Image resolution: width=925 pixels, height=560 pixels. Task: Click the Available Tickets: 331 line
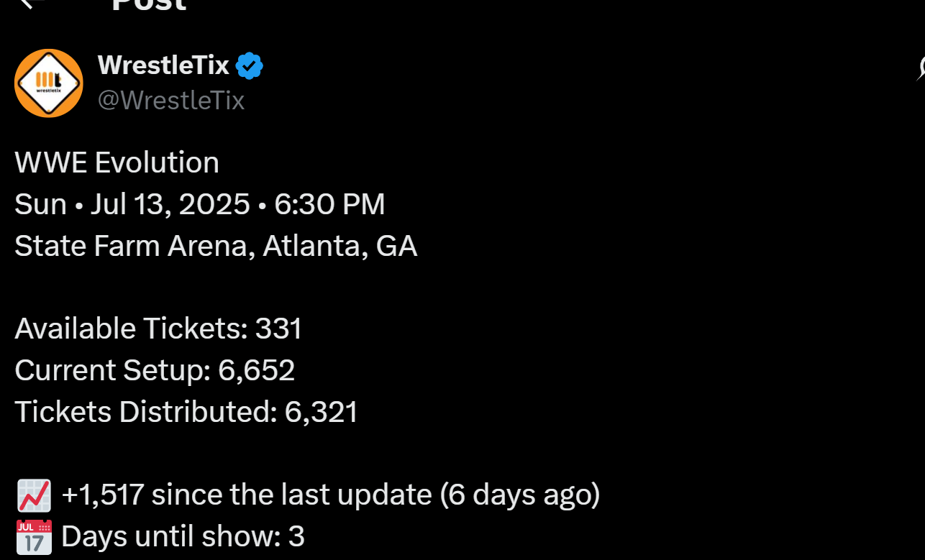click(158, 329)
